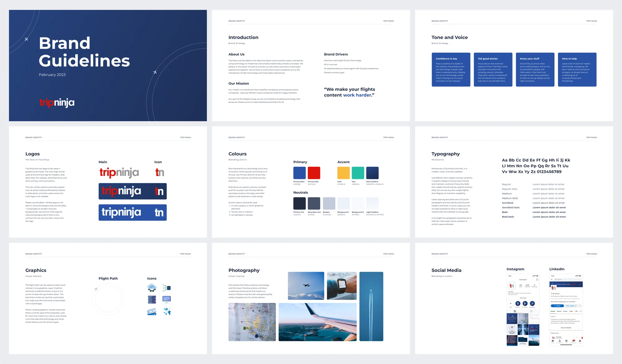Click the tripninja logo on the cover slide
622x364 pixels.
pyautogui.click(x=57, y=103)
